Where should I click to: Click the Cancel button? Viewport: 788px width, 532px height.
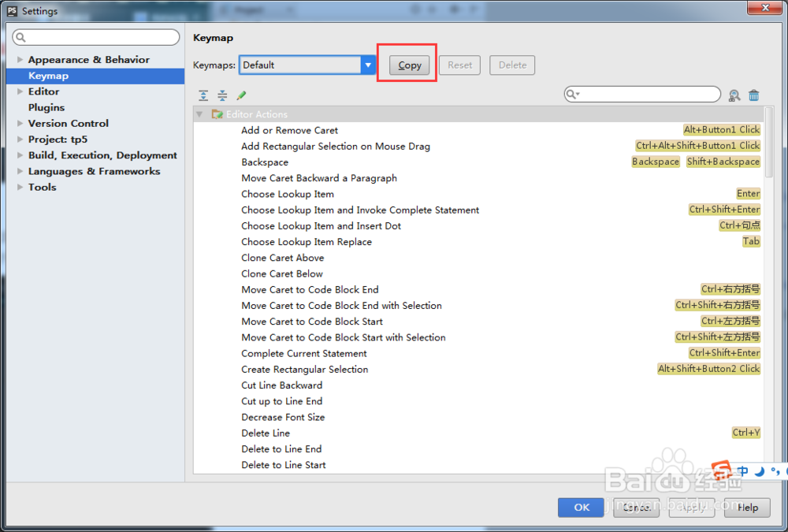click(636, 508)
